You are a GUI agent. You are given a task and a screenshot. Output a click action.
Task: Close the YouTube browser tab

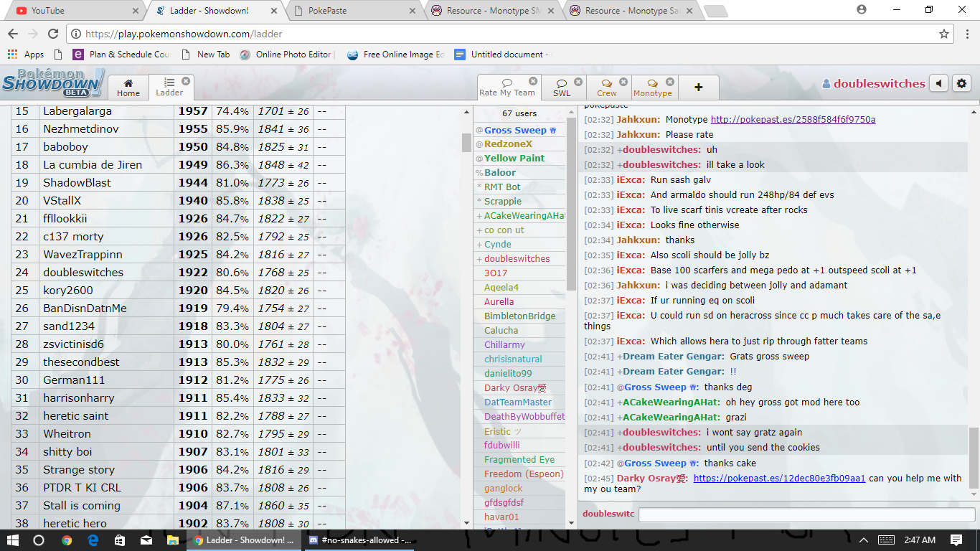point(136,11)
